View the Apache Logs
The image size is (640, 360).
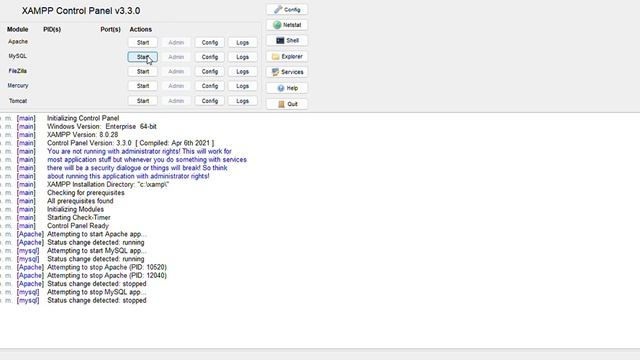tap(242, 42)
